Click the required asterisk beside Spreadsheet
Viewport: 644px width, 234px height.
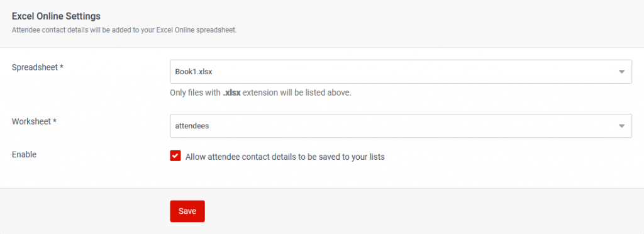click(61, 67)
